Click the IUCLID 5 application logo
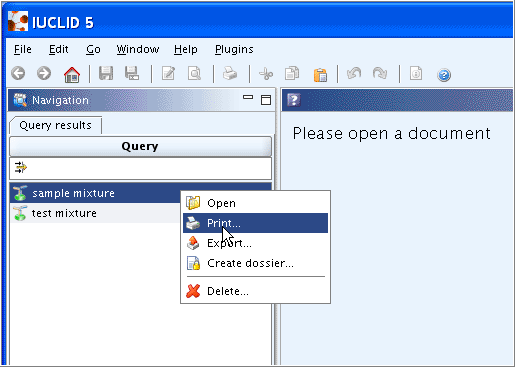The width and height of the screenshot is (515, 367). point(18,21)
